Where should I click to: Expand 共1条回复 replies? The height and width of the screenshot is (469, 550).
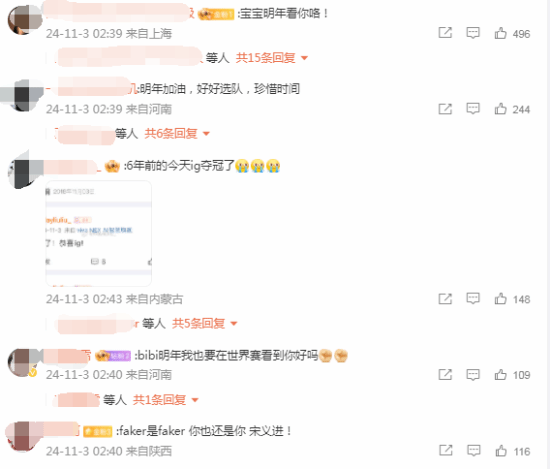[x=165, y=400]
